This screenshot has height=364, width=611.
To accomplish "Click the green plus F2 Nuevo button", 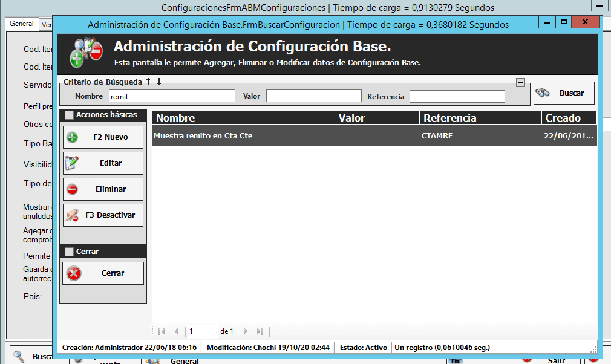I will 103,137.
